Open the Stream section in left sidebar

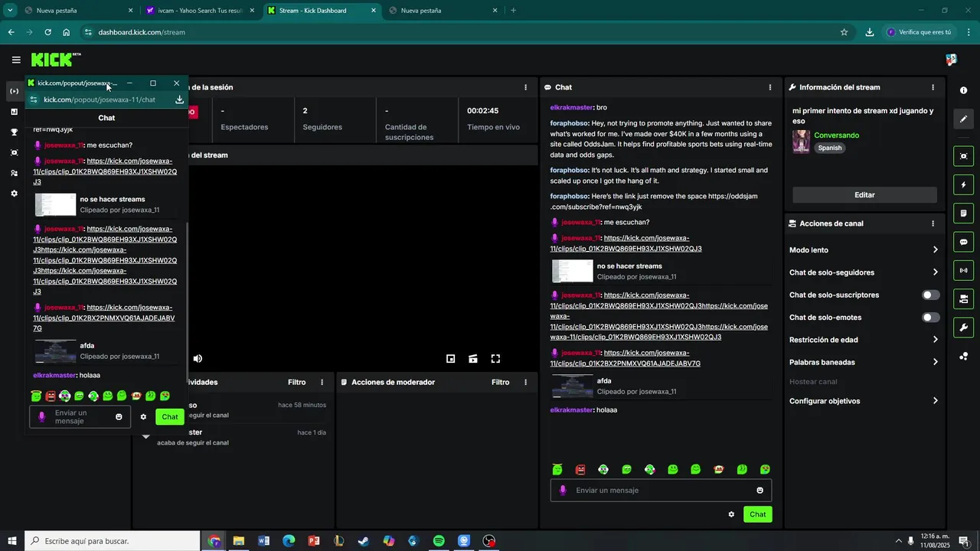(x=14, y=91)
